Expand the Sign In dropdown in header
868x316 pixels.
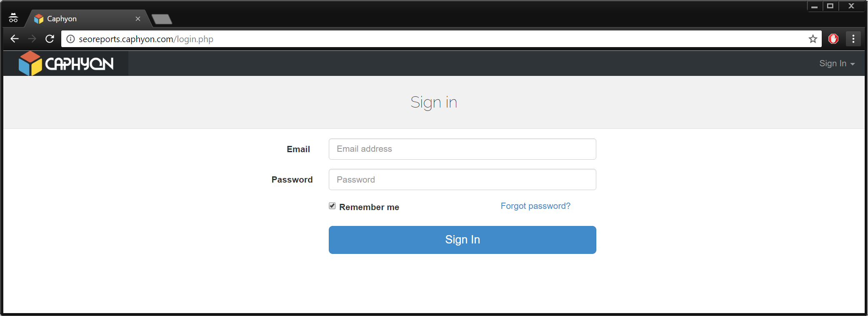pyautogui.click(x=837, y=63)
